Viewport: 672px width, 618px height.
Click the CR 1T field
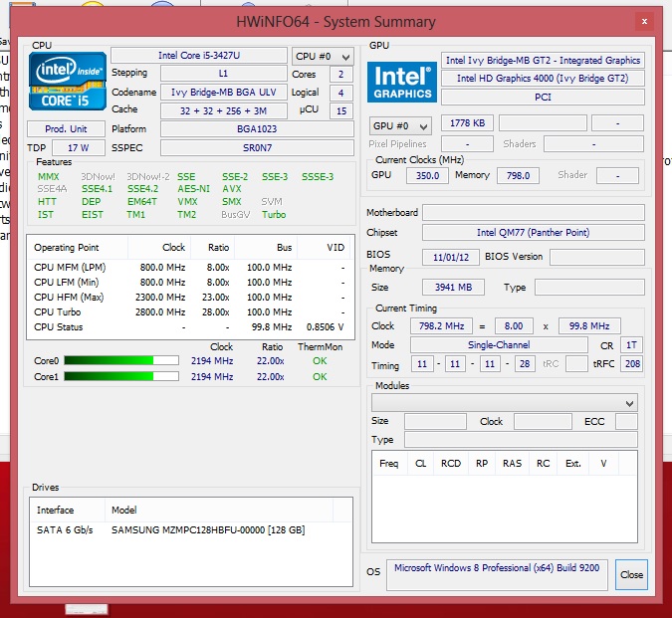coord(631,345)
